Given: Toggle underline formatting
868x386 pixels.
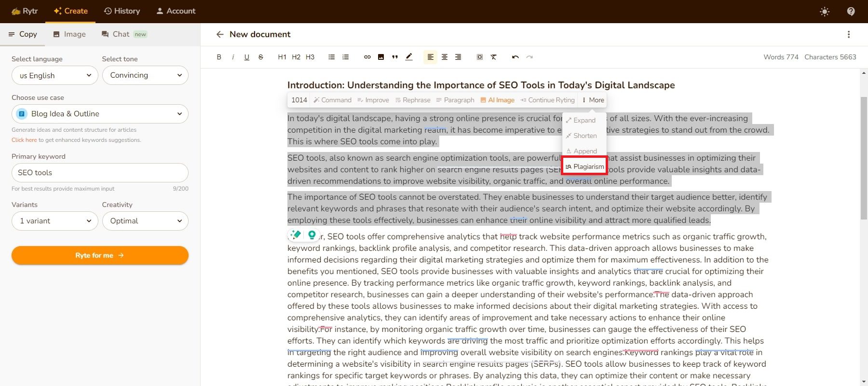Looking at the screenshot, I should pyautogui.click(x=247, y=57).
